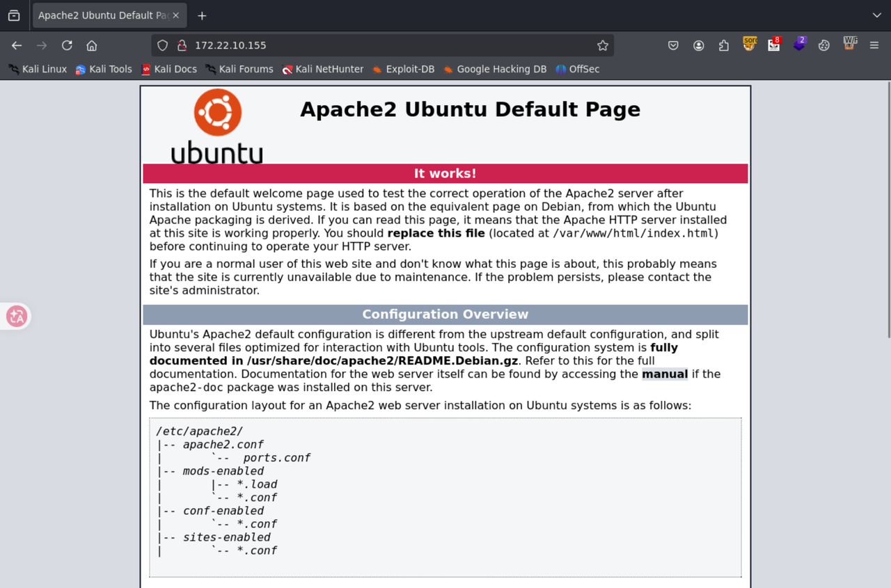Open the Exploit-DB bookmark
The width and height of the screenshot is (891, 588).
pyautogui.click(x=403, y=69)
